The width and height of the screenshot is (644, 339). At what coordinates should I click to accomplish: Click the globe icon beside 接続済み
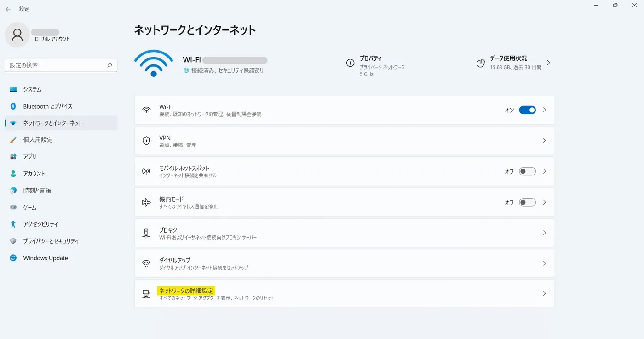(186, 70)
